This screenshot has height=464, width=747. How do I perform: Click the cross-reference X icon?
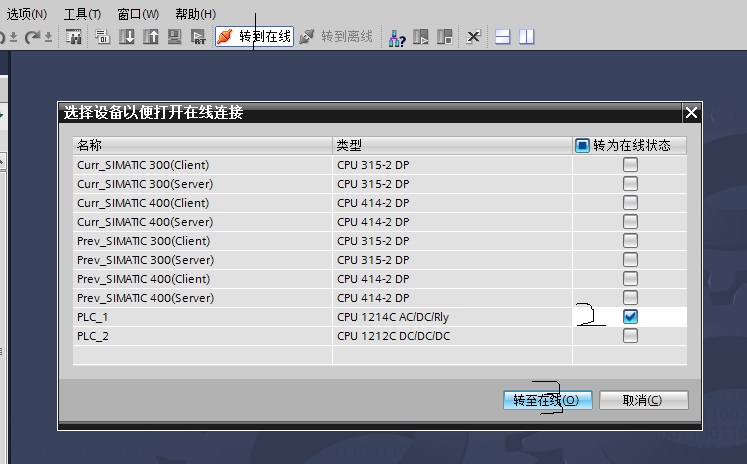click(x=473, y=37)
